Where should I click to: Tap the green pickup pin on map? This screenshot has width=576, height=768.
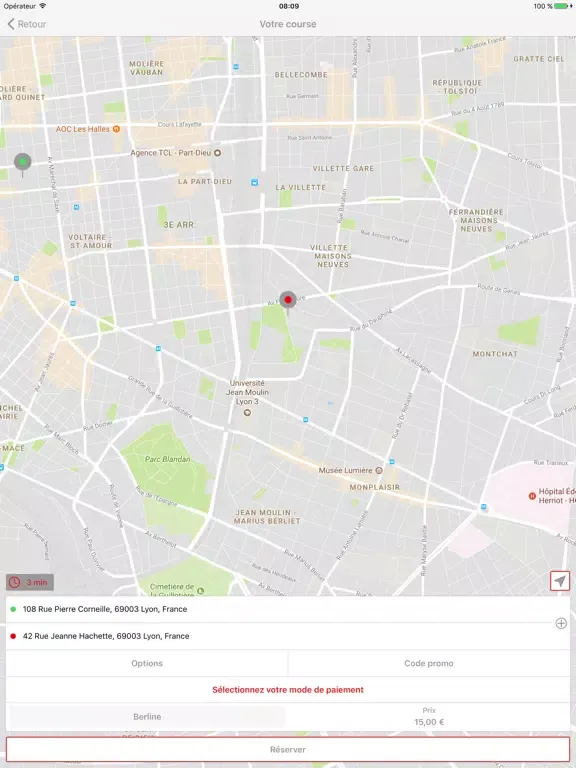[x=23, y=164]
